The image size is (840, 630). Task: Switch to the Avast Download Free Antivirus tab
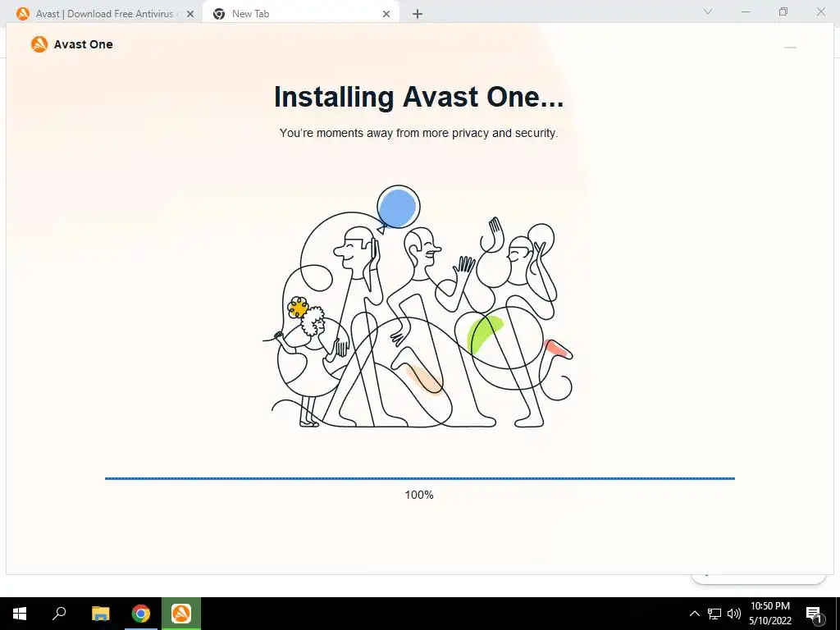[x=104, y=14]
